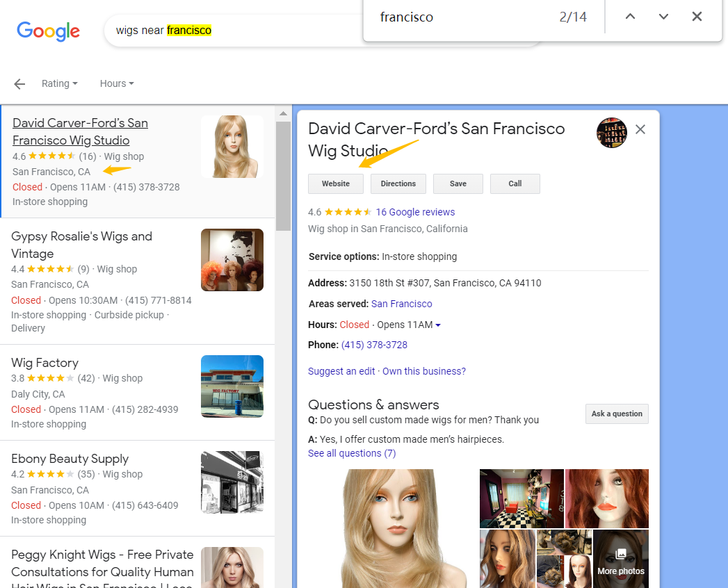
Task: Click the scroll-up arrow of results list
Action: coord(283,113)
